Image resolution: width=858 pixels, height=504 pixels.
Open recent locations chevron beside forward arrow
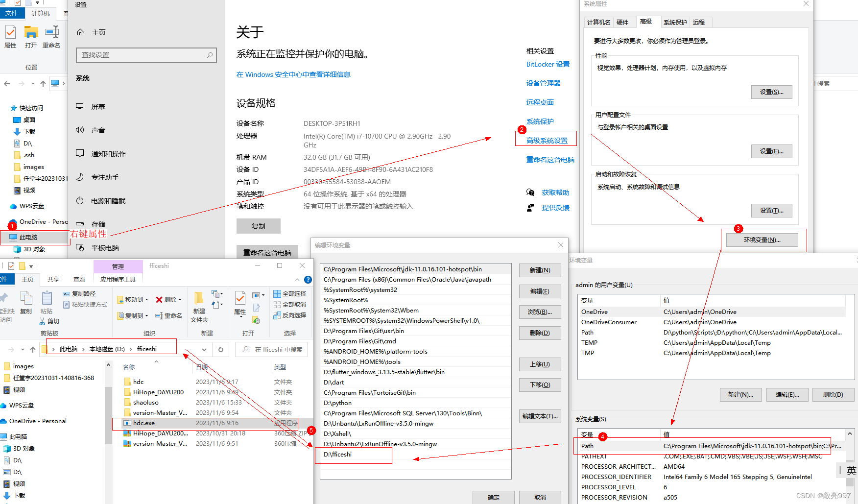[x=23, y=349]
